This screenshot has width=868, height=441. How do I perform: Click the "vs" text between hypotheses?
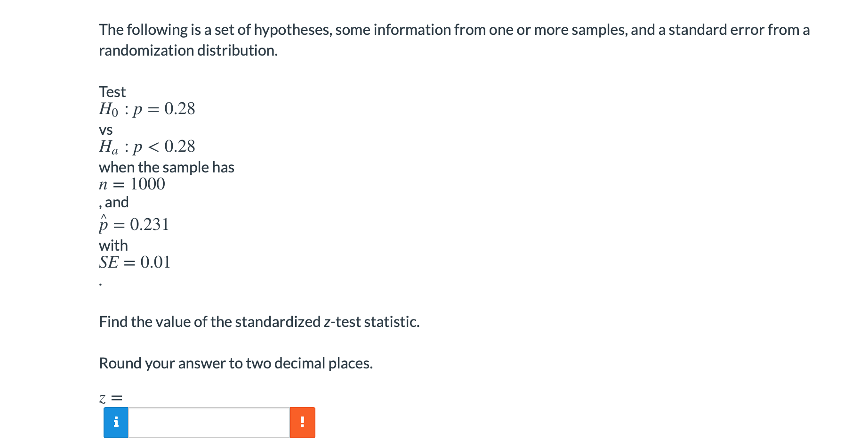105,130
